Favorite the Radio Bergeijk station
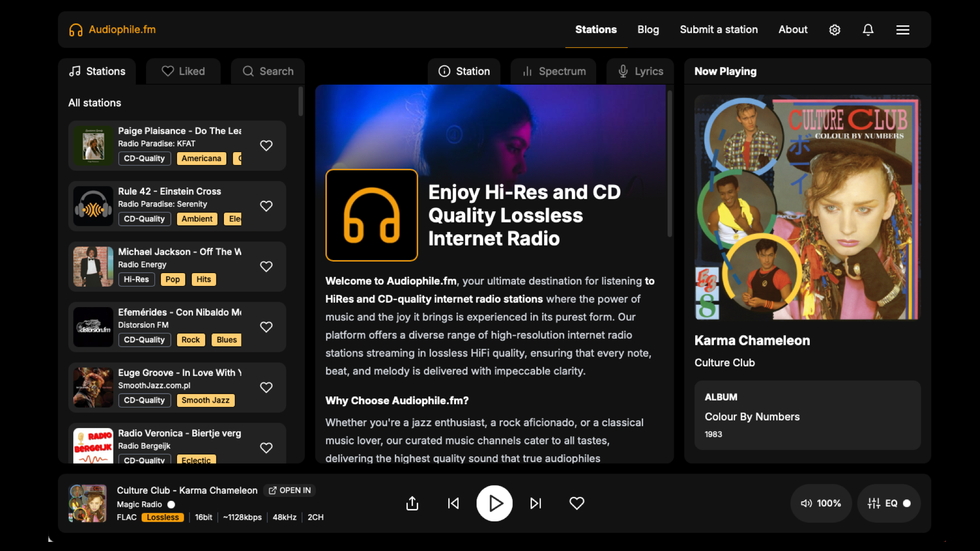 pos(266,448)
